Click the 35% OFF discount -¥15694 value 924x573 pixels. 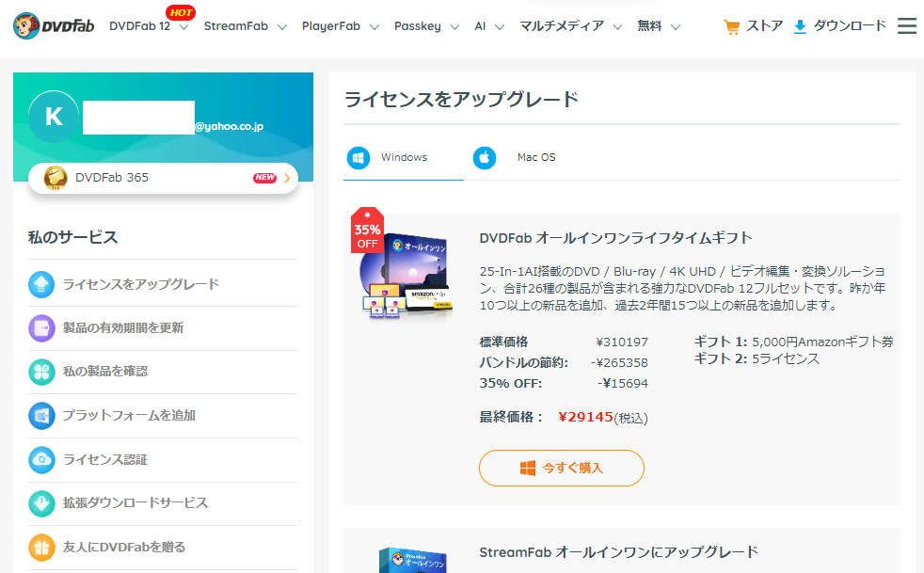(623, 384)
